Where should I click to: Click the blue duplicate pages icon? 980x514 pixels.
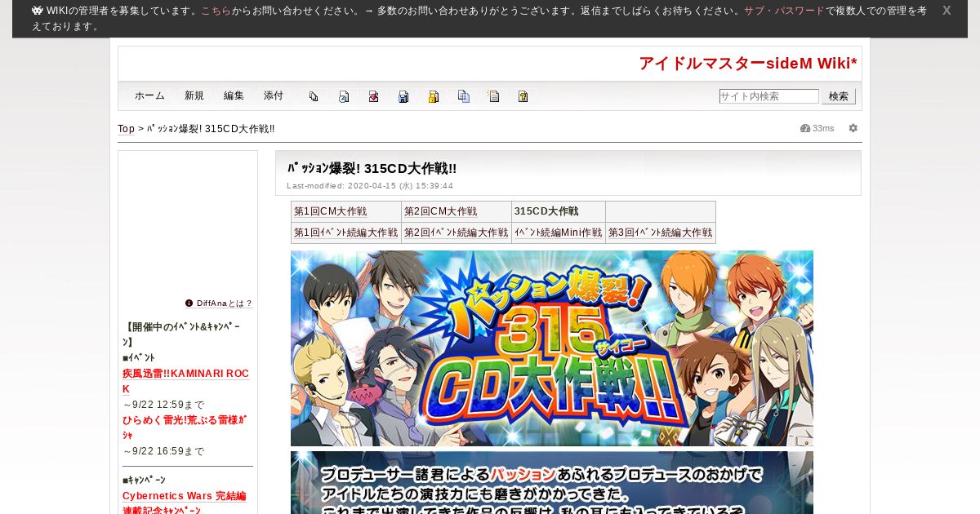pyautogui.click(x=463, y=96)
